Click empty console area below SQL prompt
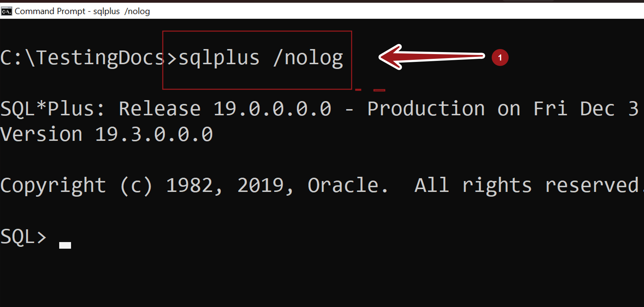644x307 pixels. click(321, 281)
